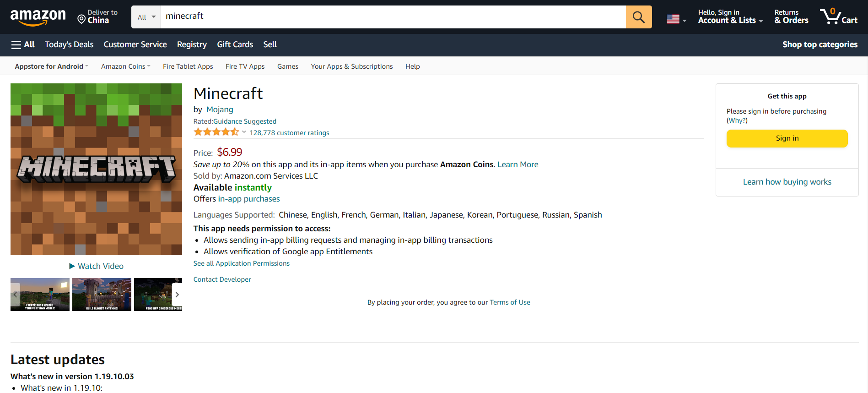
Task: Click the yellow Sign in button
Action: pyautogui.click(x=787, y=138)
